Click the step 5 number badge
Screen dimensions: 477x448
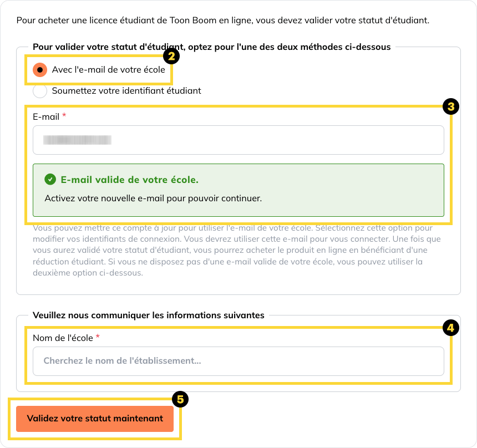(180, 399)
